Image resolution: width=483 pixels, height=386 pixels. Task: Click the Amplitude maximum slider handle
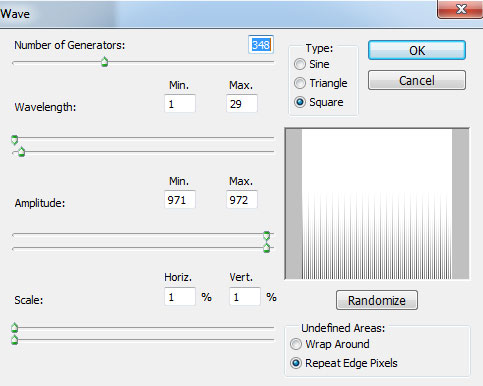coord(266,248)
